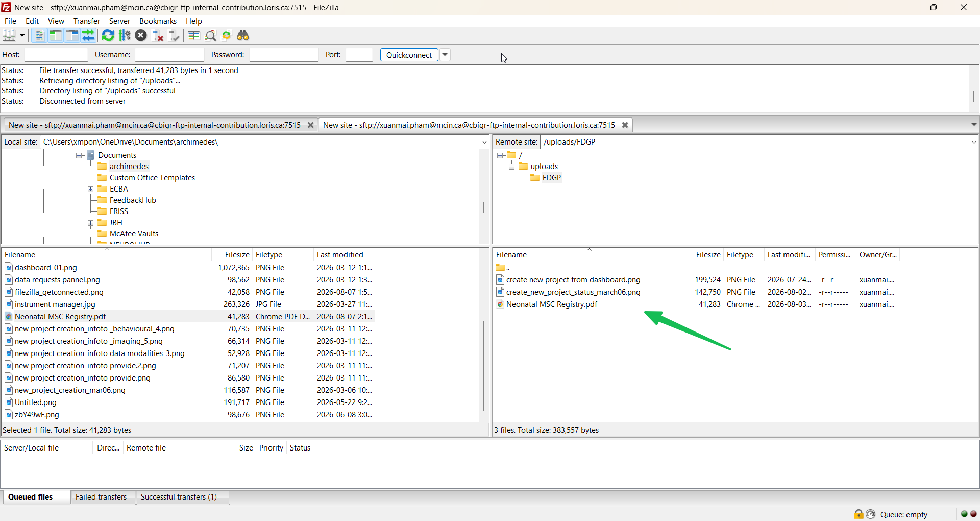
Task: Select local file dashboard_01.png icon
Action: [9, 267]
